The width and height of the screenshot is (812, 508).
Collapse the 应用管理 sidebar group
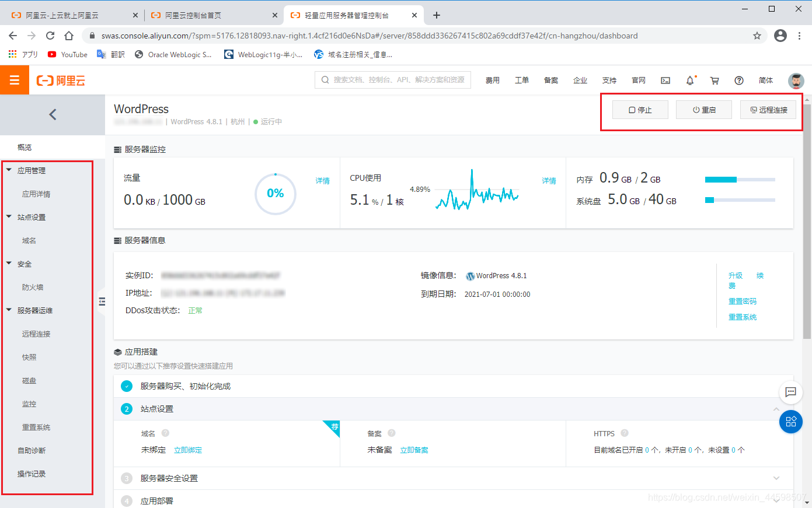(x=9, y=170)
